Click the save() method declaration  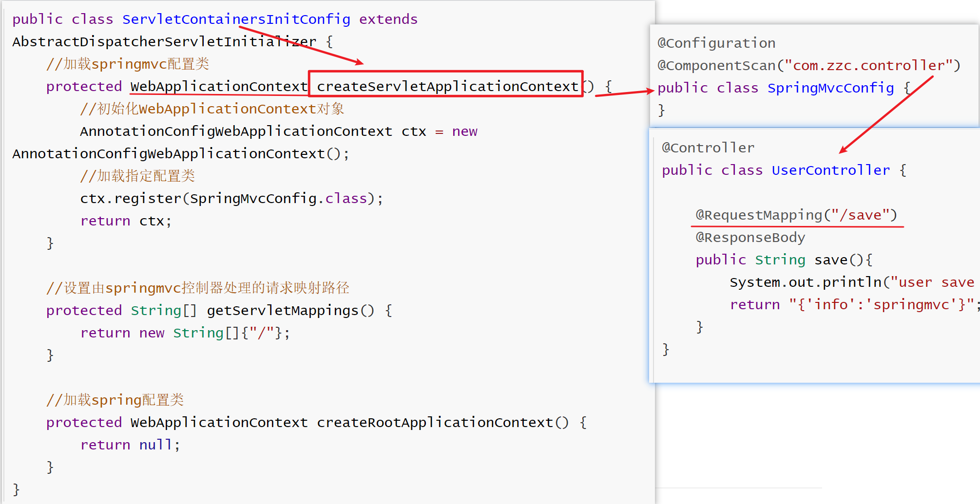coord(784,260)
